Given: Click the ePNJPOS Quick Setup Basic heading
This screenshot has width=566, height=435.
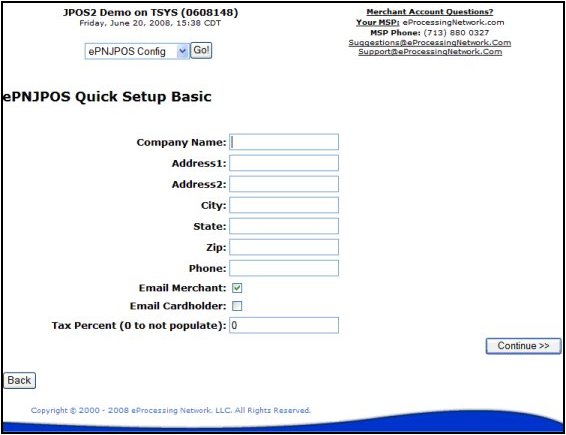Looking at the screenshot, I should (107, 97).
